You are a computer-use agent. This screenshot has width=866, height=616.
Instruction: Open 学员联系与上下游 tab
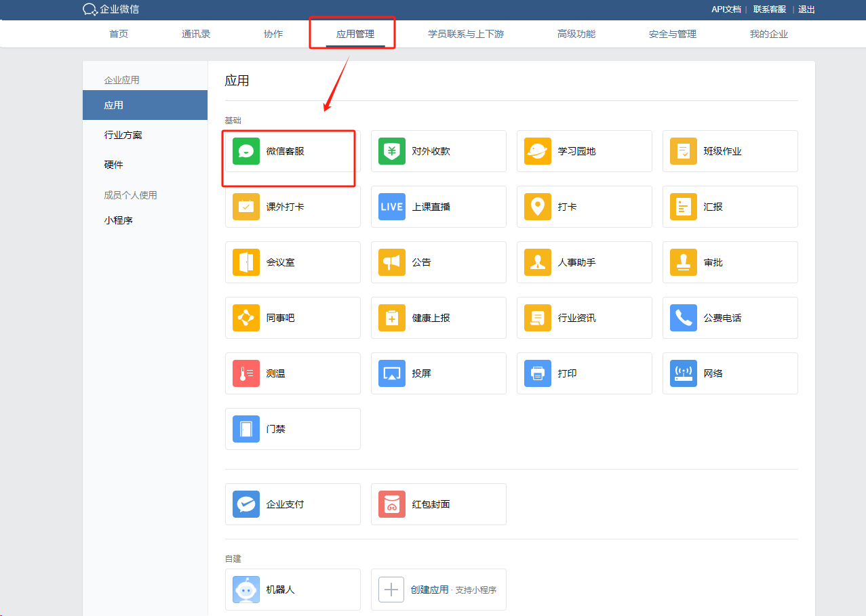[x=466, y=34]
